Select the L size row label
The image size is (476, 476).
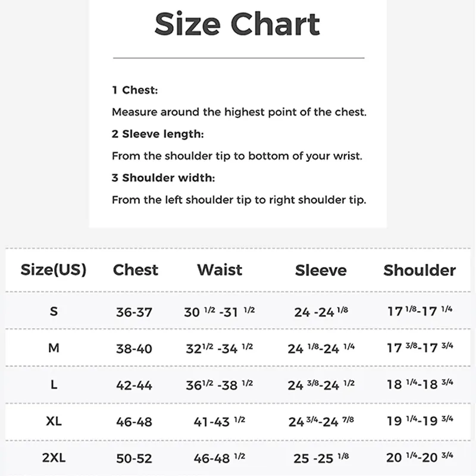pos(54,384)
